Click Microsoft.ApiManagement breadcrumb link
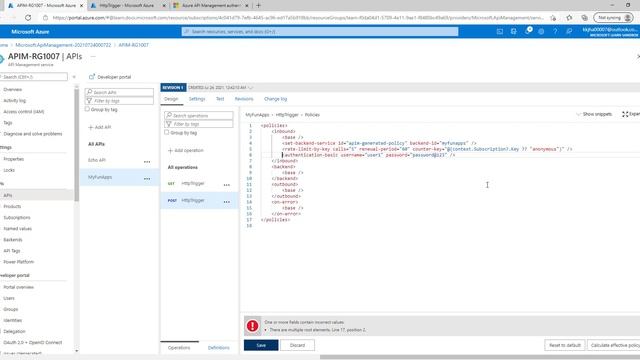This screenshot has width=640, height=360. coord(63,45)
